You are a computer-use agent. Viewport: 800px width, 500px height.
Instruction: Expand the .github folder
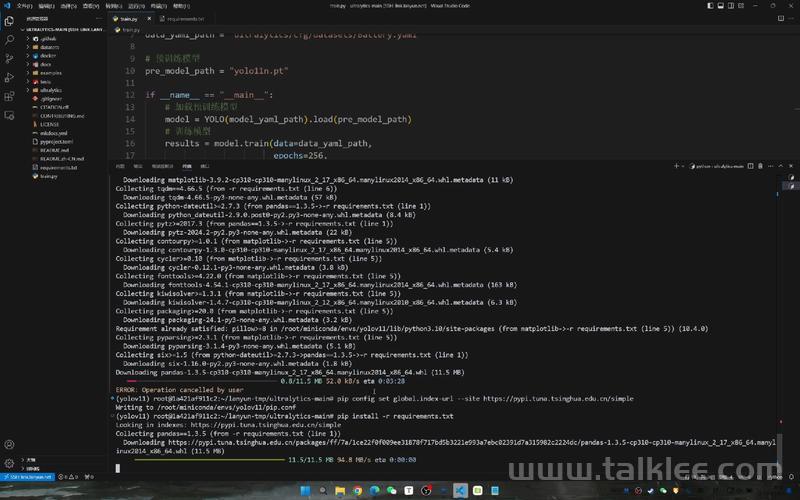[48, 38]
